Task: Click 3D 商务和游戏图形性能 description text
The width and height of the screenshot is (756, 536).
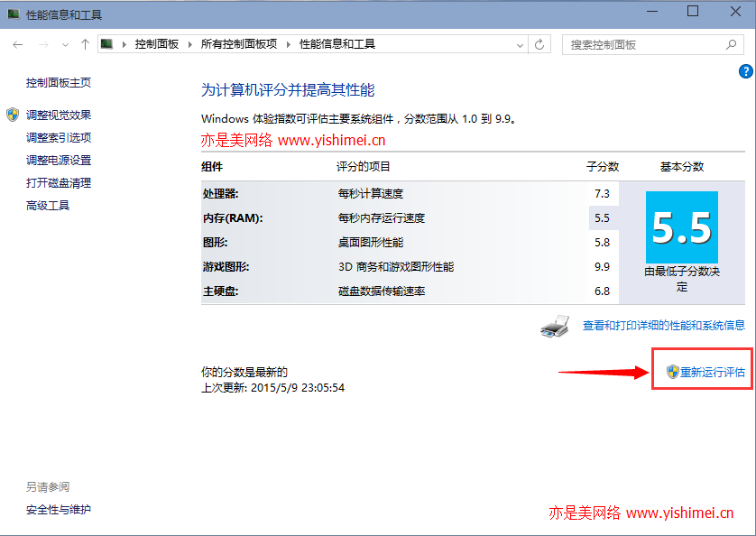Action: coord(396,267)
